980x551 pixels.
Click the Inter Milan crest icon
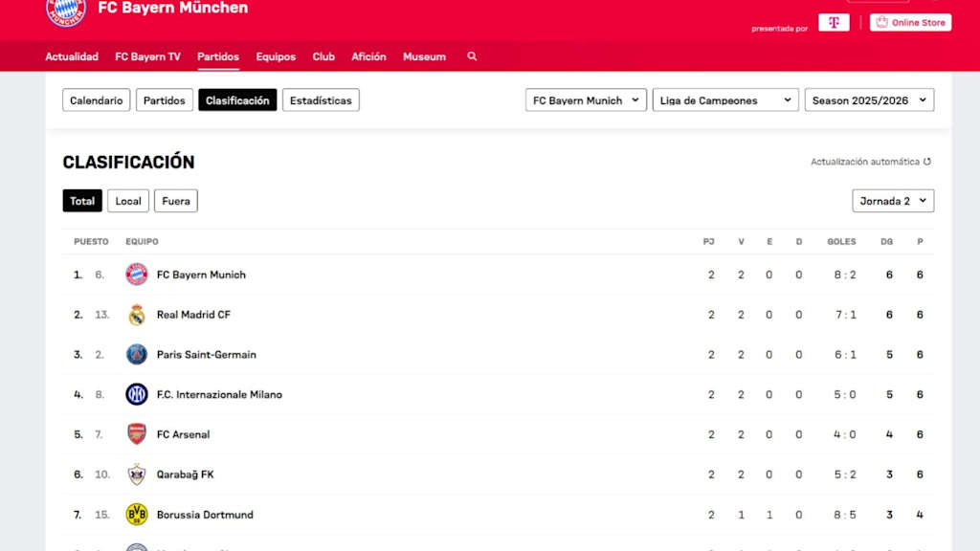[x=137, y=394]
